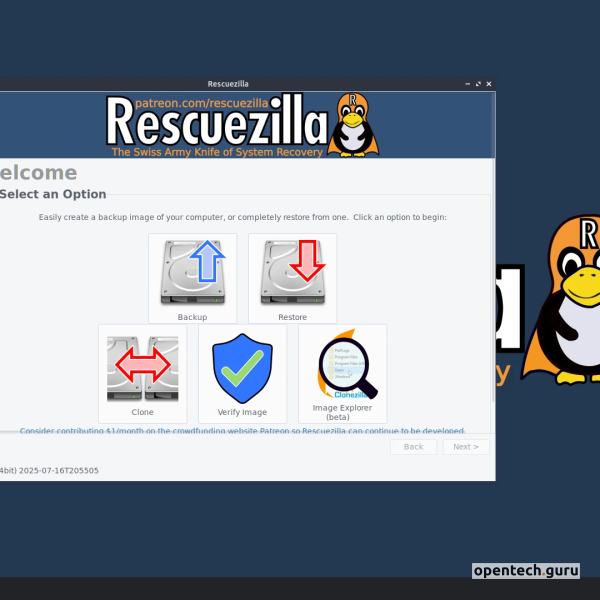
Task: Maximize the Rescuezilla window
Action: [478, 84]
